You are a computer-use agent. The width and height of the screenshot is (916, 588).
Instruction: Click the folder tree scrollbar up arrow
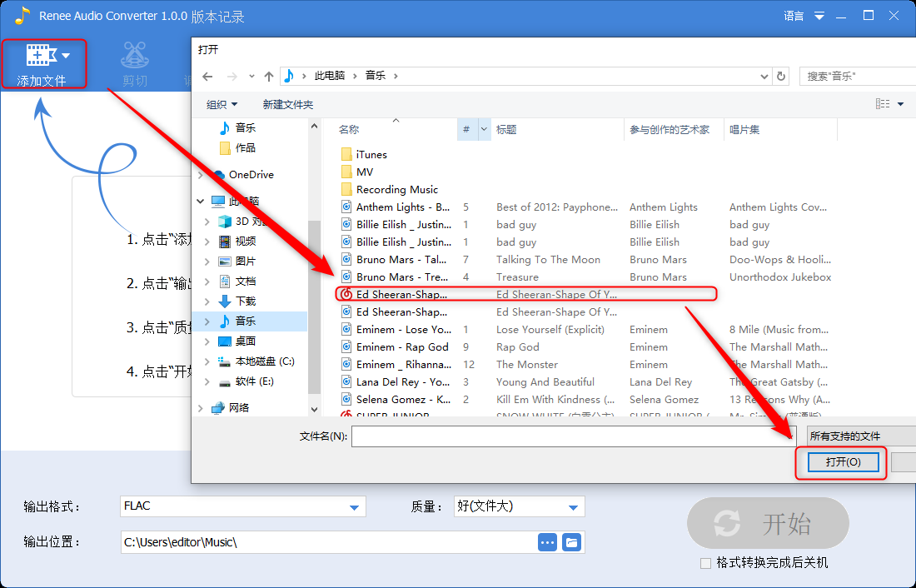tap(314, 127)
